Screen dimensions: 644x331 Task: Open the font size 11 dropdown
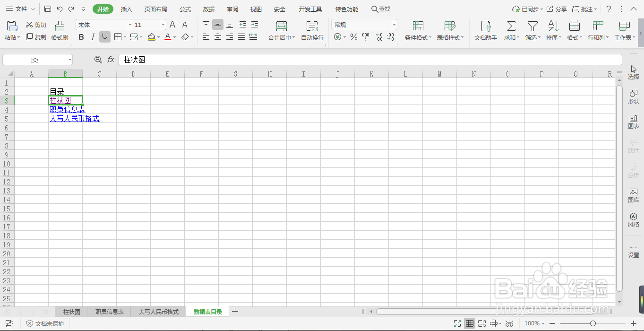click(x=163, y=25)
